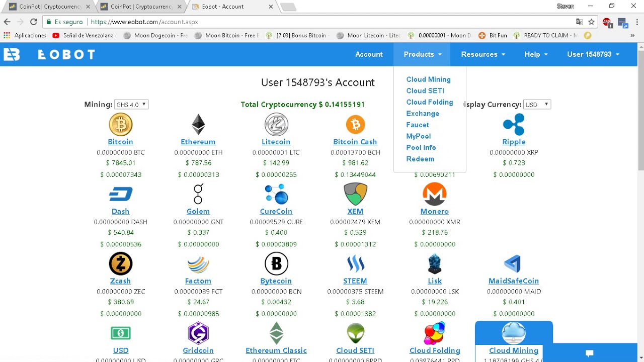
Task: Click the MaidSafeCoin icon
Action: pyautogui.click(x=513, y=263)
